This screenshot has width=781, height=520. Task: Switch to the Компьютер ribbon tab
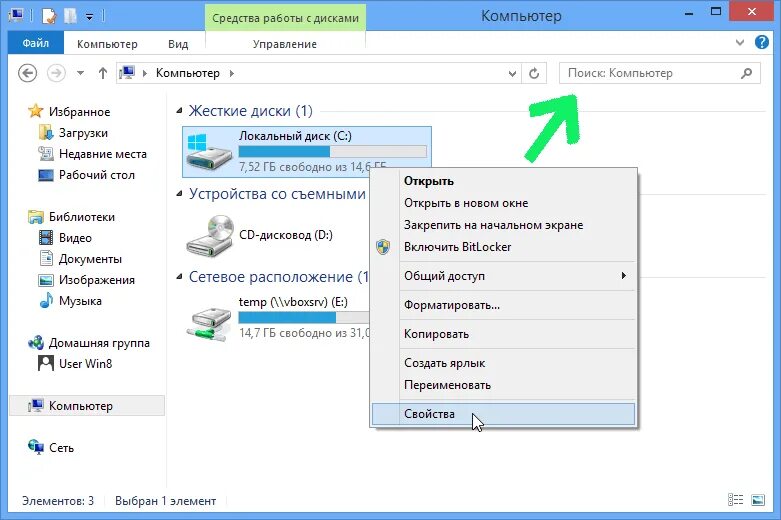coord(107,44)
